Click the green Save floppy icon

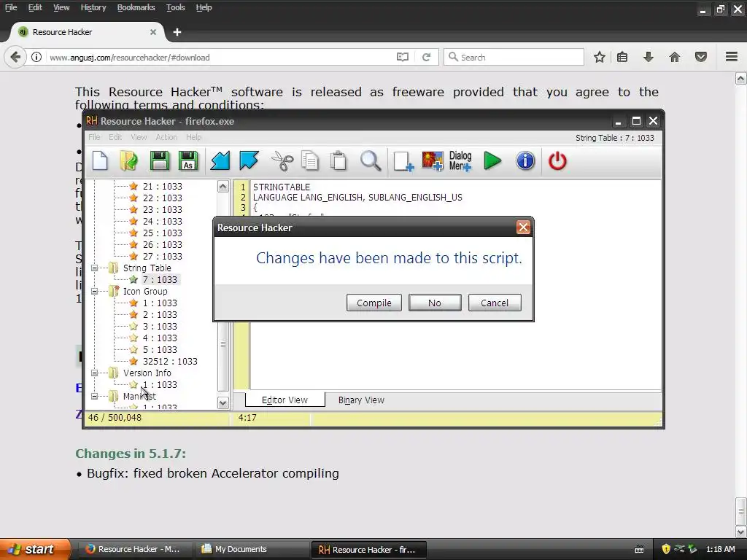(160, 161)
